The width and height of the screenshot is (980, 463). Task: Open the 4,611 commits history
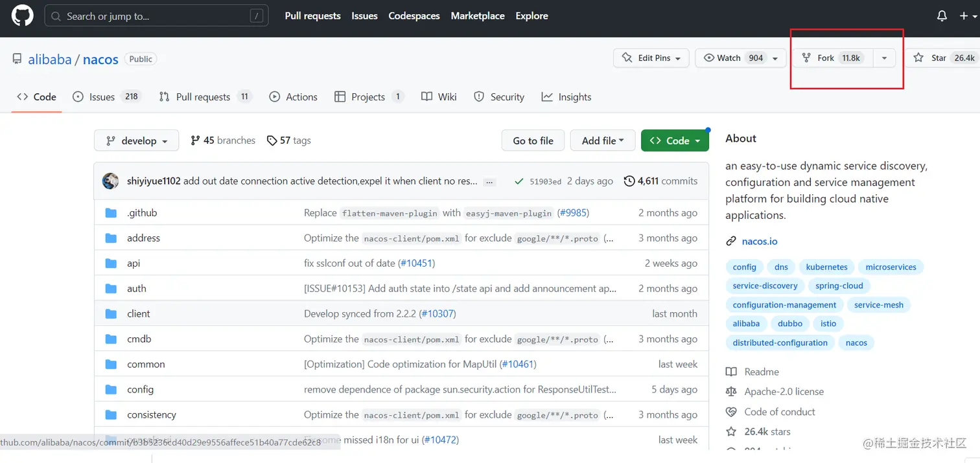(x=661, y=181)
